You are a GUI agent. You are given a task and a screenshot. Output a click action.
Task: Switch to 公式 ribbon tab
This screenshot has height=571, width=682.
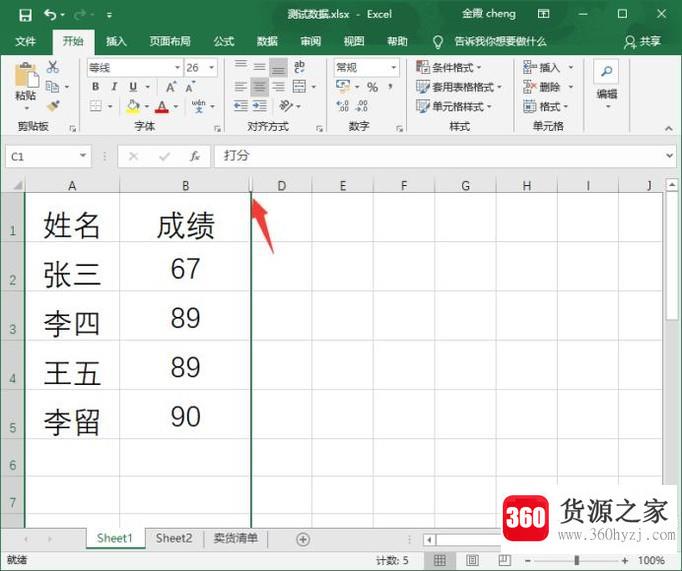click(x=224, y=41)
